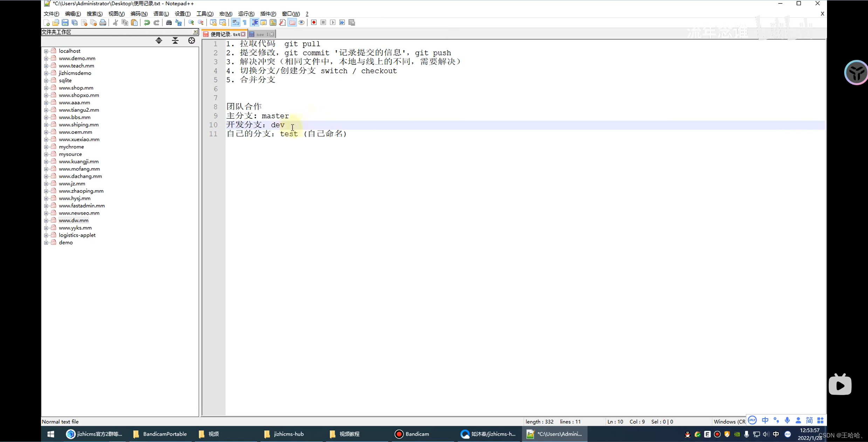Image resolution: width=868 pixels, height=442 pixels.
Task: Open the 文件(F) menu
Action: (x=51, y=14)
